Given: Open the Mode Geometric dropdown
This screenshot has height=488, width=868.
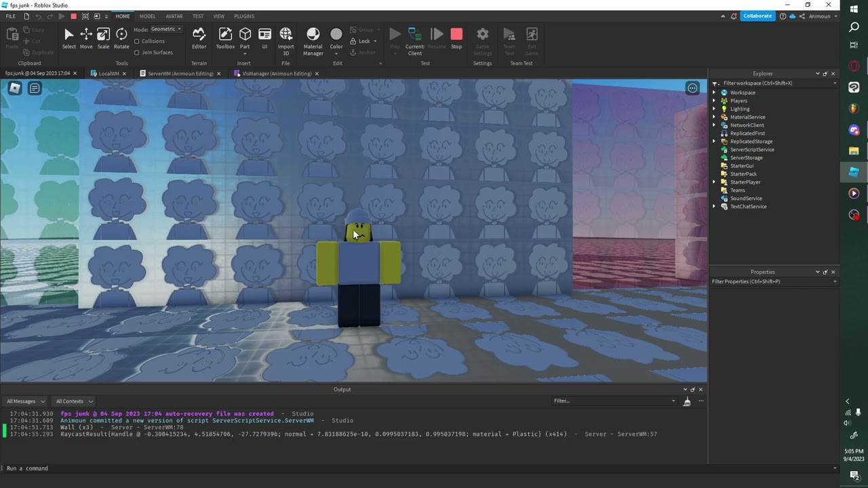Looking at the screenshot, I should (166, 29).
